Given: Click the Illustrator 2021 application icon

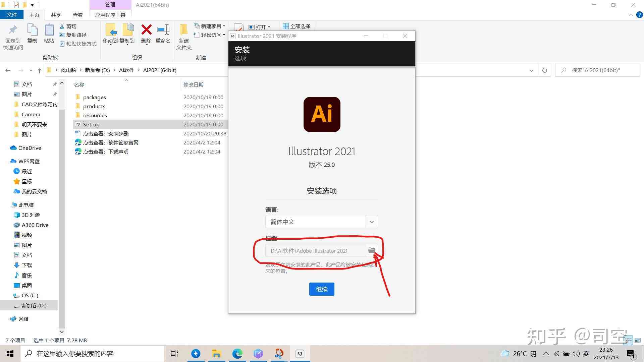Looking at the screenshot, I should (x=322, y=114).
